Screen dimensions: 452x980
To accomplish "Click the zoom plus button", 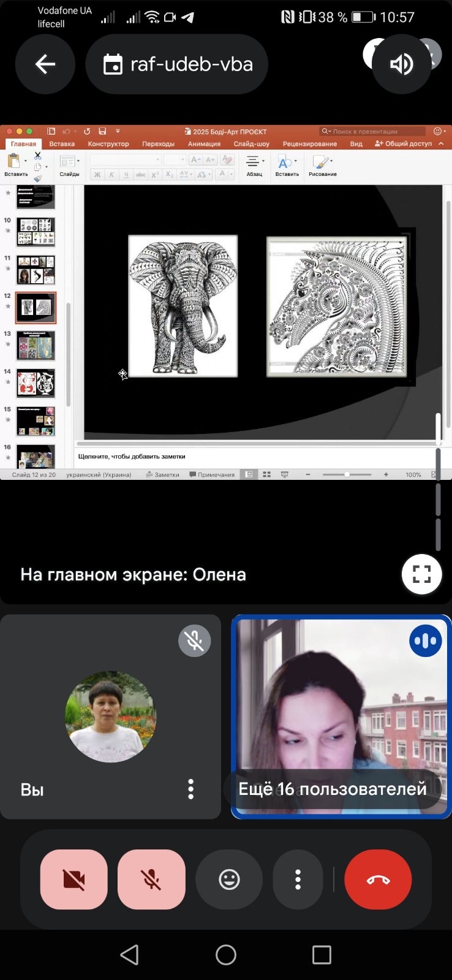I will pos(386,474).
